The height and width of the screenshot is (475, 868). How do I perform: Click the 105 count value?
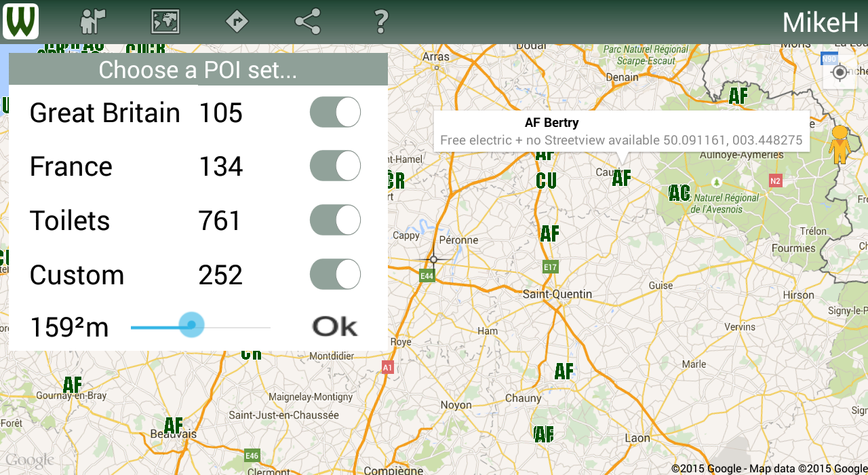[x=220, y=113]
